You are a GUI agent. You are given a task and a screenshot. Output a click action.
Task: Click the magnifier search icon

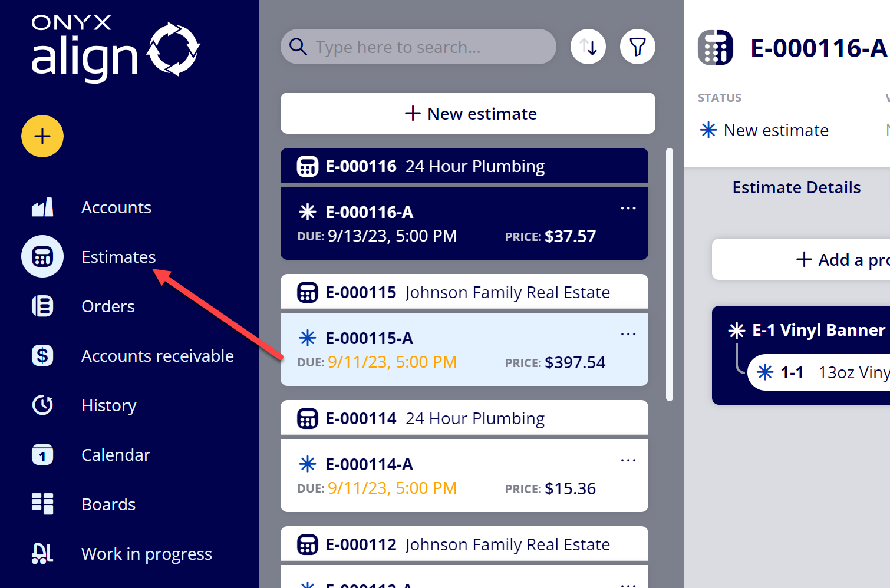(x=298, y=47)
